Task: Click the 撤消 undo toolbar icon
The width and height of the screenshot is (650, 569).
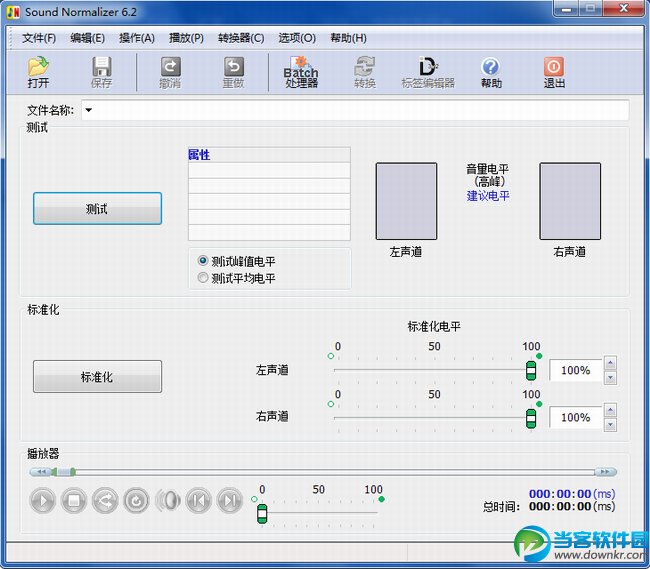Action: 170,72
